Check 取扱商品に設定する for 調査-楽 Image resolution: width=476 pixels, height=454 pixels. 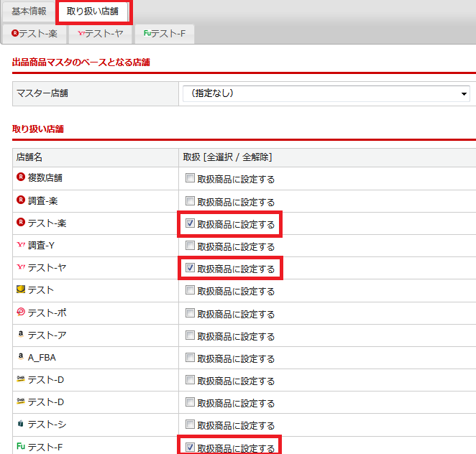pyautogui.click(x=190, y=200)
